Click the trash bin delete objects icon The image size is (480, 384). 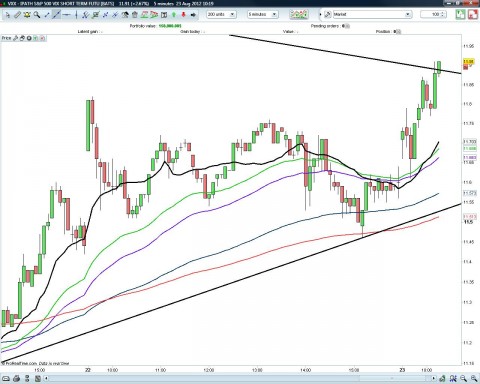coord(135,15)
